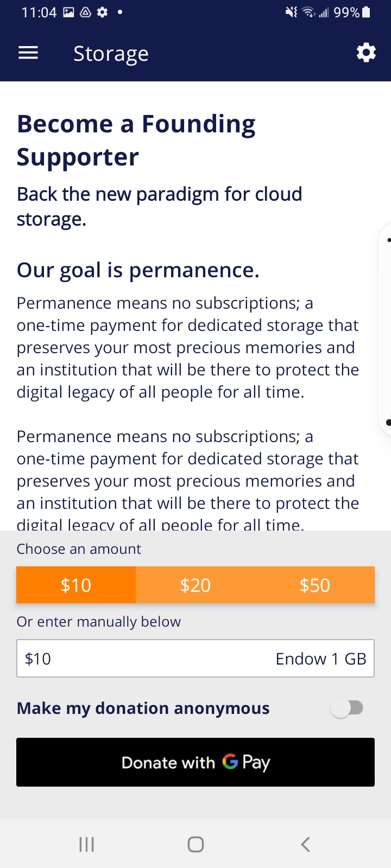Viewport: 391px width, 868px height.
Task: Tap the Android back navigation button
Action: coord(305,844)
